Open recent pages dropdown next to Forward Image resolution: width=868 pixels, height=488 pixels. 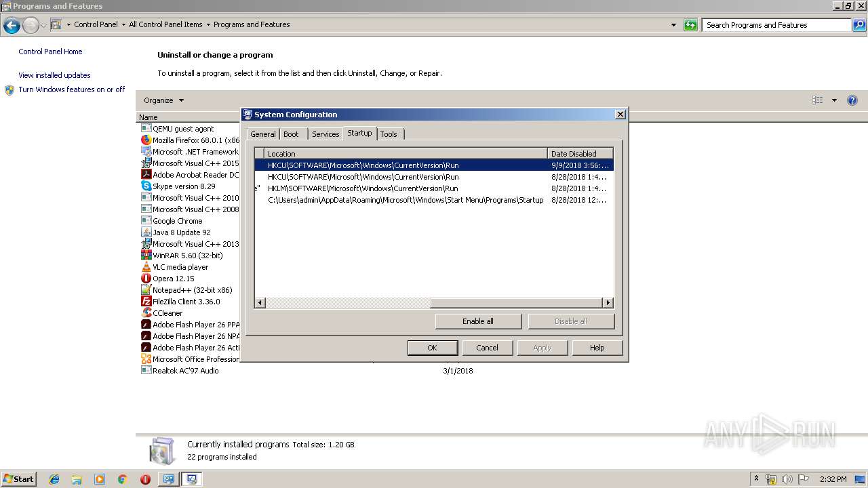pyautogui.click(x=43, y=26)
